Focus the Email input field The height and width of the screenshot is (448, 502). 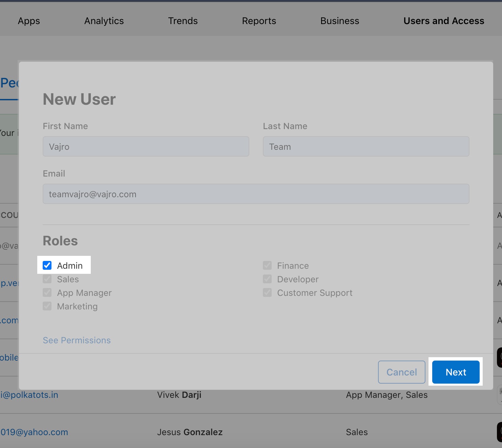[x=256, y=194]
